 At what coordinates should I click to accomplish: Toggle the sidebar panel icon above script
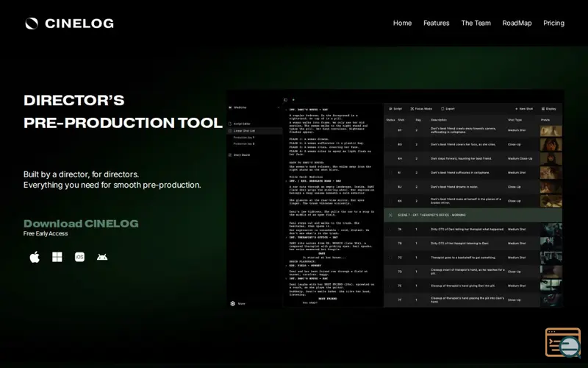tap(285, 100)
